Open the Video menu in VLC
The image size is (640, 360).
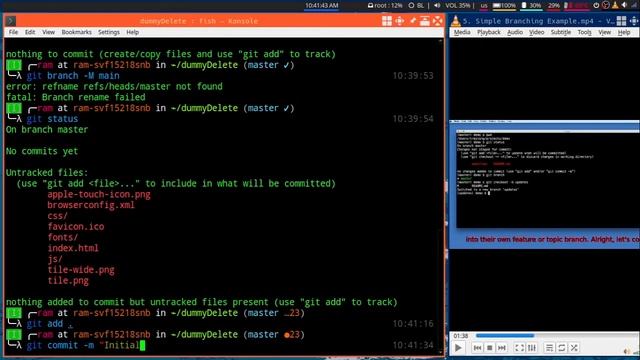[x=536, y=32]
